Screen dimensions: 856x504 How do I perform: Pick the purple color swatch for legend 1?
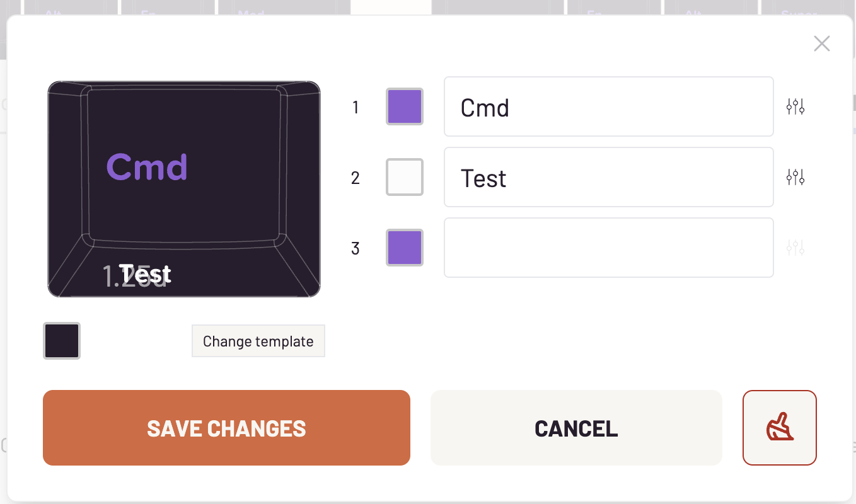click(x=404, y=106)
